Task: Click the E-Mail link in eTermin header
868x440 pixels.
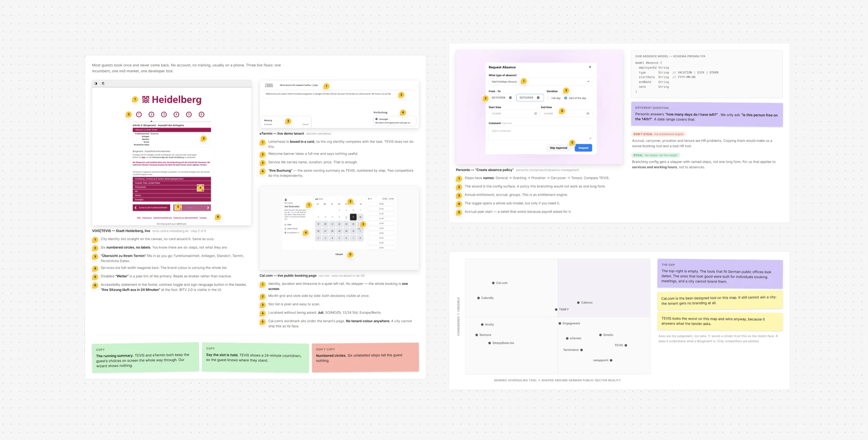Action: coord(315,85)
